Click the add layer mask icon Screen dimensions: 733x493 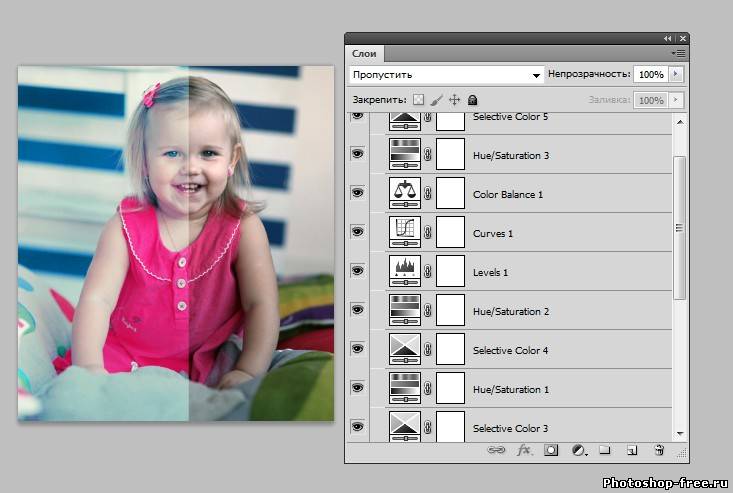(x=550, y=451)
